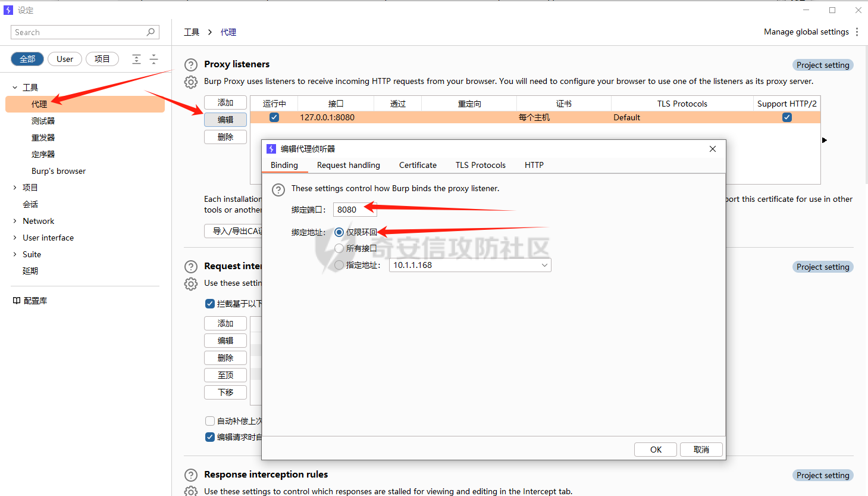
Task: Select the 所有接口 radio button
Action: click(x=339, y=248)
